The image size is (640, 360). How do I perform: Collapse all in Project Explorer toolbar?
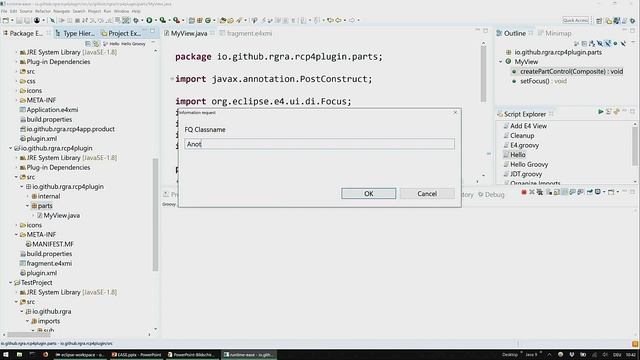tap(88, 43)
